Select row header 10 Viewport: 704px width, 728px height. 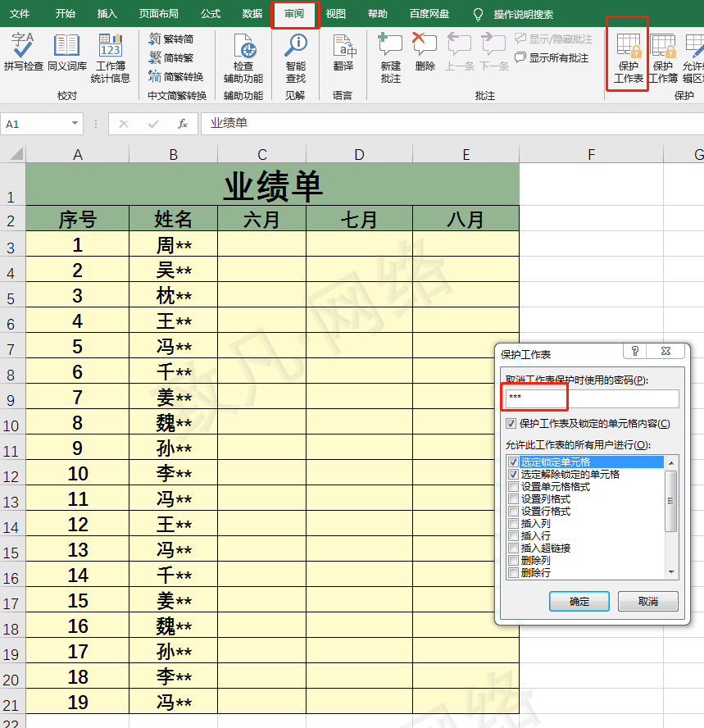click(11, 425)
